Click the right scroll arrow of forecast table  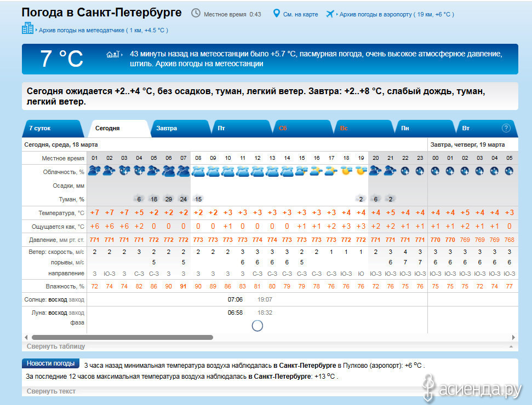click(513, 338)
